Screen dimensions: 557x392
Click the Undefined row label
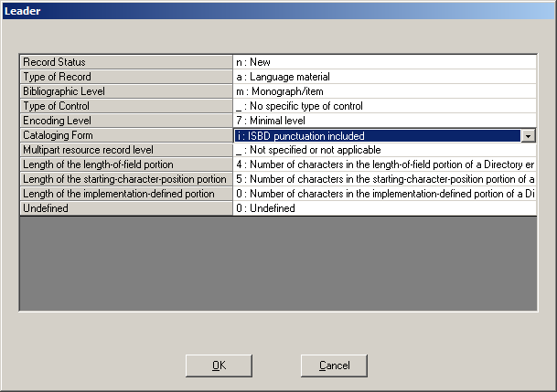(126, 208)
